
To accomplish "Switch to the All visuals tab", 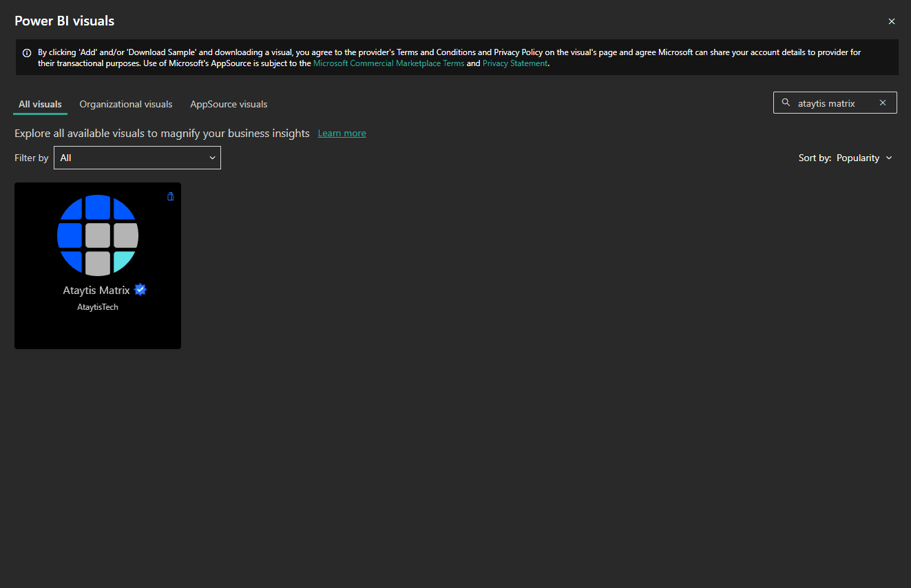I will tap(40, 104).
